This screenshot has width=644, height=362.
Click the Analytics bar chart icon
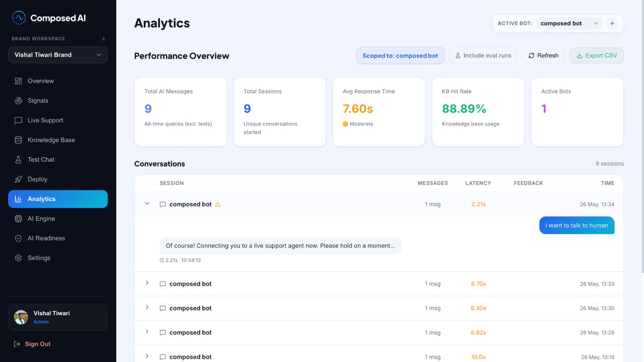click(x=18, y=199)
